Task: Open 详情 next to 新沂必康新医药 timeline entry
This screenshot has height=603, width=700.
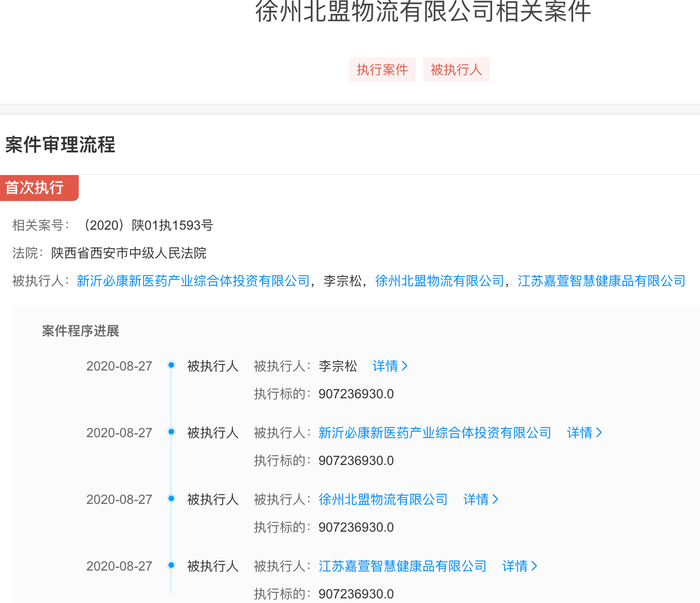Action: pyautogui.click(x=584, y=432)
